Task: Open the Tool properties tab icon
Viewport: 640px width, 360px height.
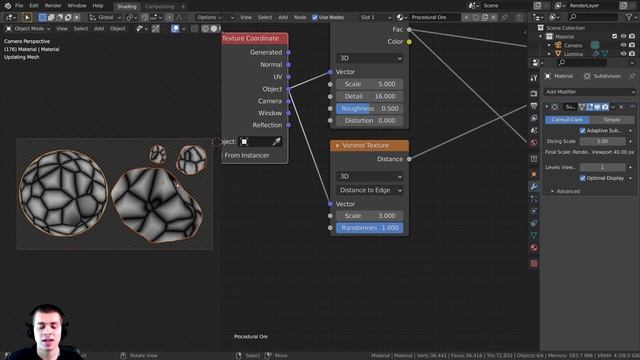Action: (x=533, y=78)
